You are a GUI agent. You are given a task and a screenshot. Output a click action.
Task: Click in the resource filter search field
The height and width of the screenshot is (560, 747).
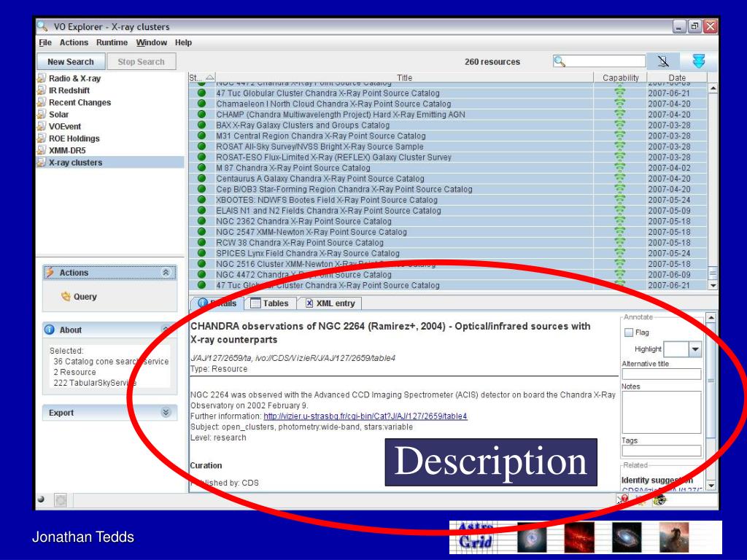click(x=600, y=61)
